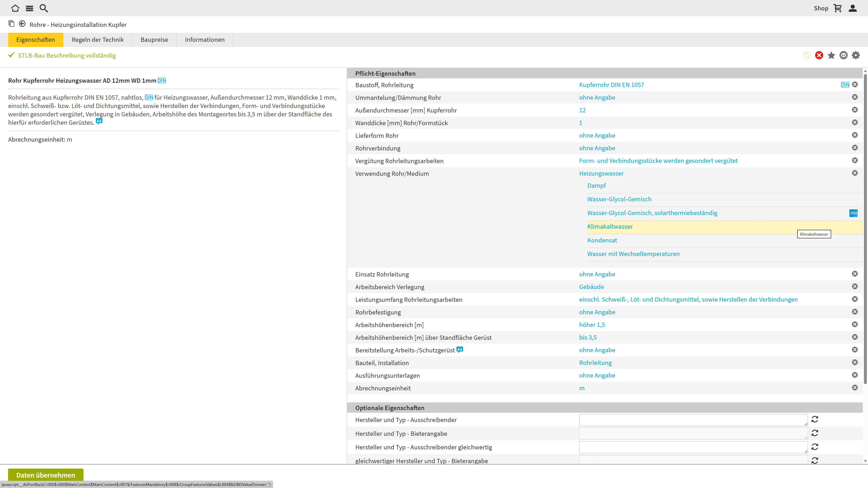Clear the Verwendung Rohr/Medium value
This screenshot has height=488, width=868.
pyautogui.click(x=855, y=173)
